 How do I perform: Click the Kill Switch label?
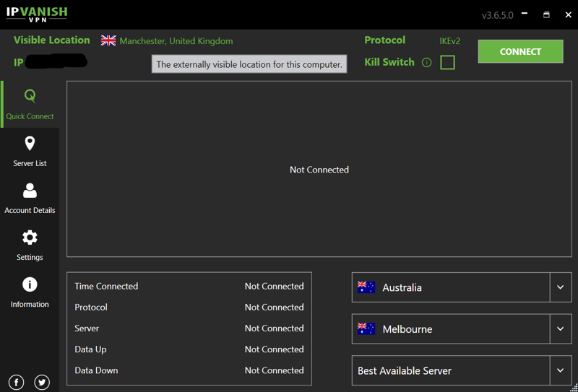[389, 62]
